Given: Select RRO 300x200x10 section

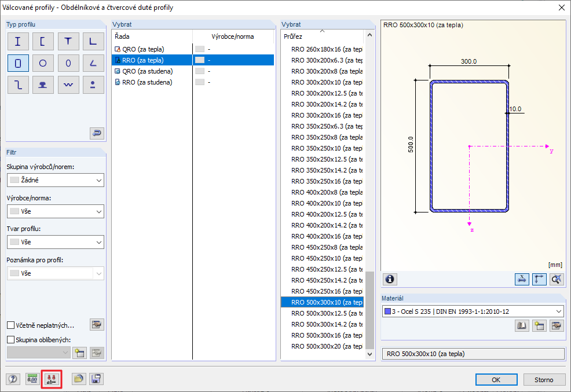Looking at the screenshot, I should coord(323,82).
